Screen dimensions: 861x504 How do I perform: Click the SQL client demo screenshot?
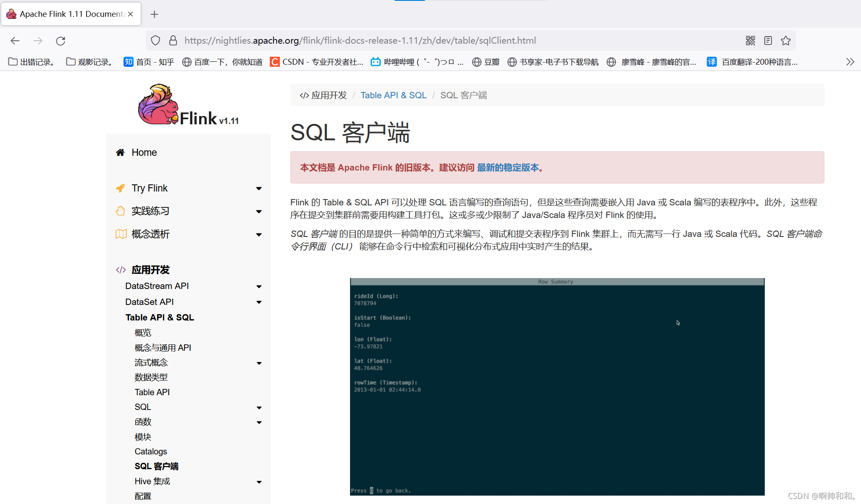(x=557, y=386)
